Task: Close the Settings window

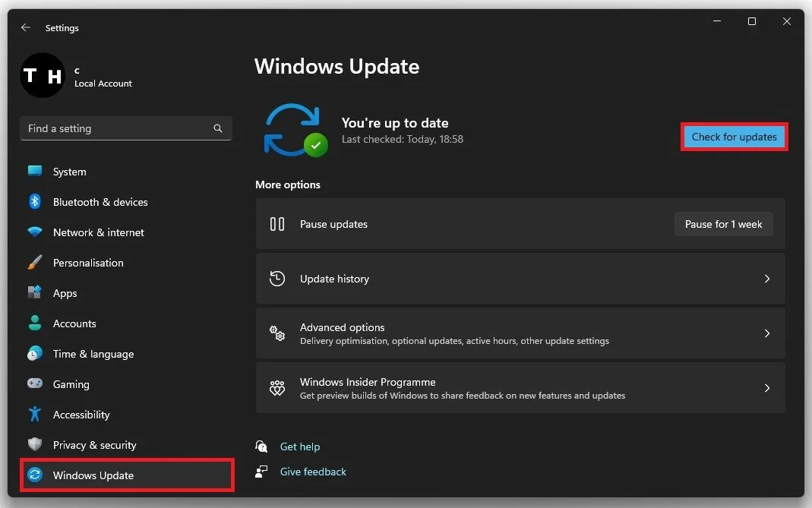Action: tap(787, 21)
